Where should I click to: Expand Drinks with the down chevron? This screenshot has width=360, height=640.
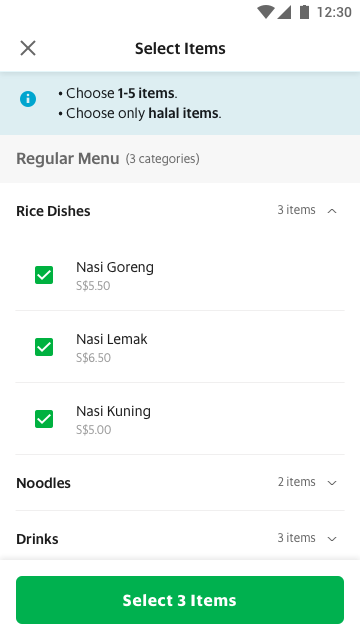pyautogui.click(x=332, y=539)
